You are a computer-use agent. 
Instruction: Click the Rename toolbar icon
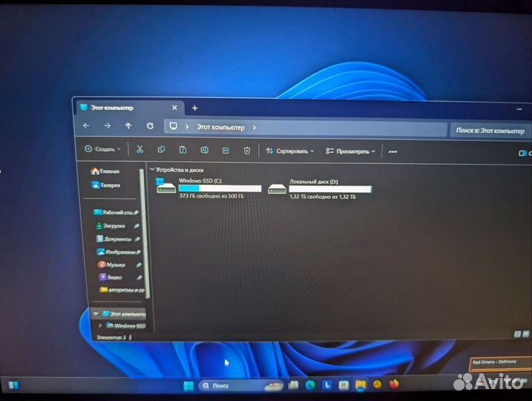[x=204, y=150]
